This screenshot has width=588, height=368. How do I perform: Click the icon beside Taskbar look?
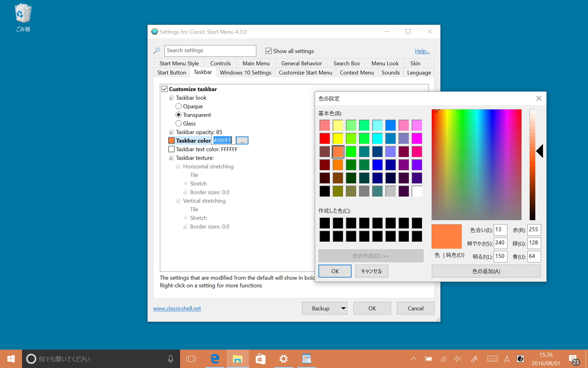[x=171, y=98]
